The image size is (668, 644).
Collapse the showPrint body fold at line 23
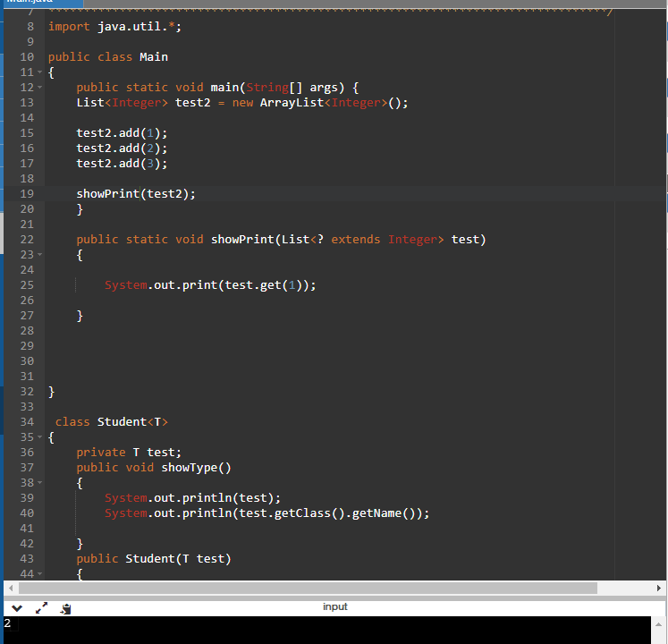tap(39, 254)
